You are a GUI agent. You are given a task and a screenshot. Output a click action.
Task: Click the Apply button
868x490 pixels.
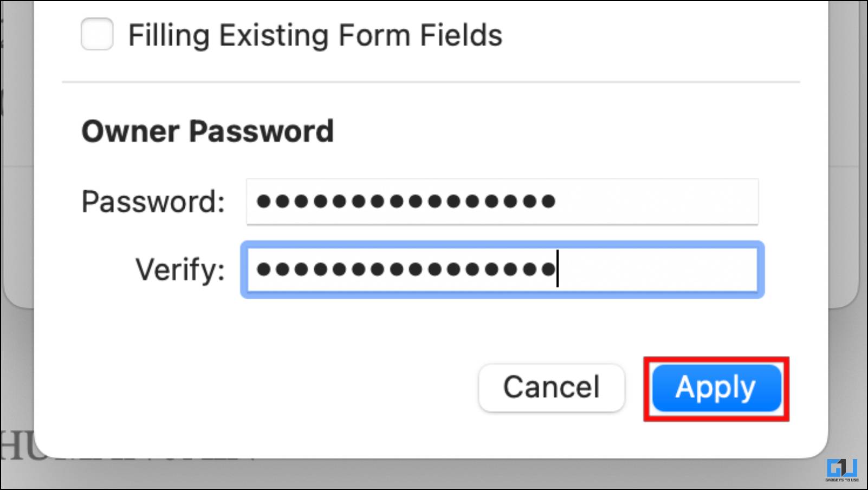(716, 388)
